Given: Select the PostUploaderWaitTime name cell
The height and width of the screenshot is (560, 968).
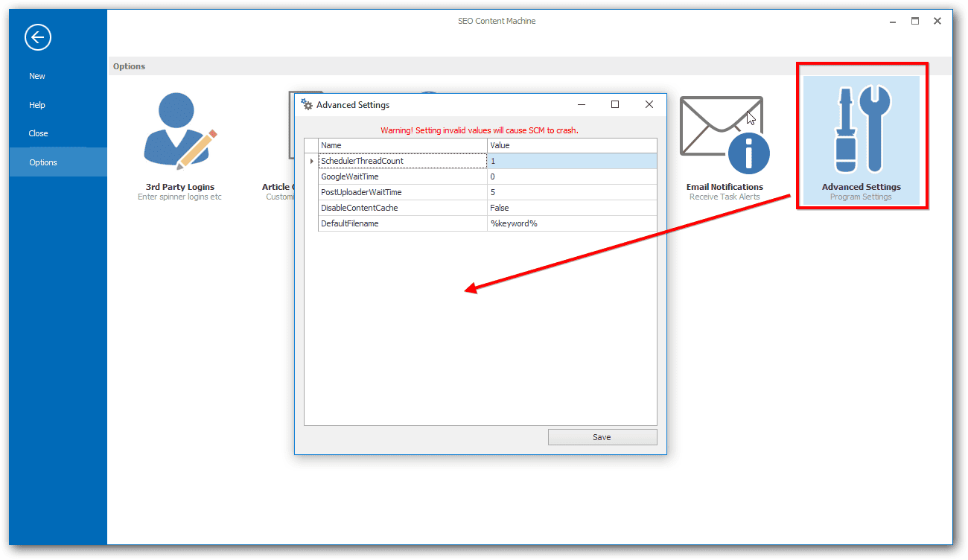Looking at the screenshot, I should click(403, 192).
